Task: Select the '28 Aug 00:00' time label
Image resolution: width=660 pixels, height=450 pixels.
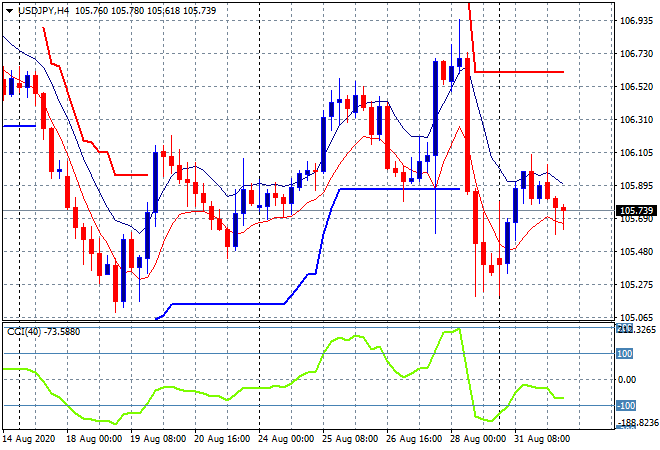Action: [x=478, y=439]
